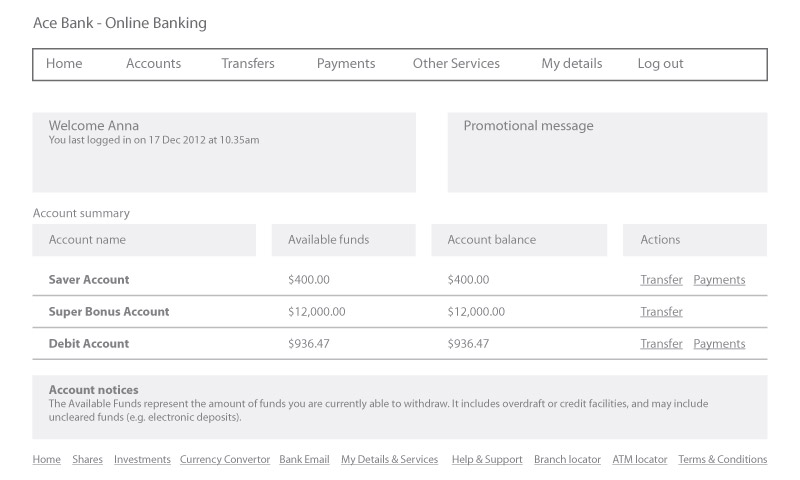Open the Shares footer link
The image size is (800, 480).
click(x=87, y=459)
